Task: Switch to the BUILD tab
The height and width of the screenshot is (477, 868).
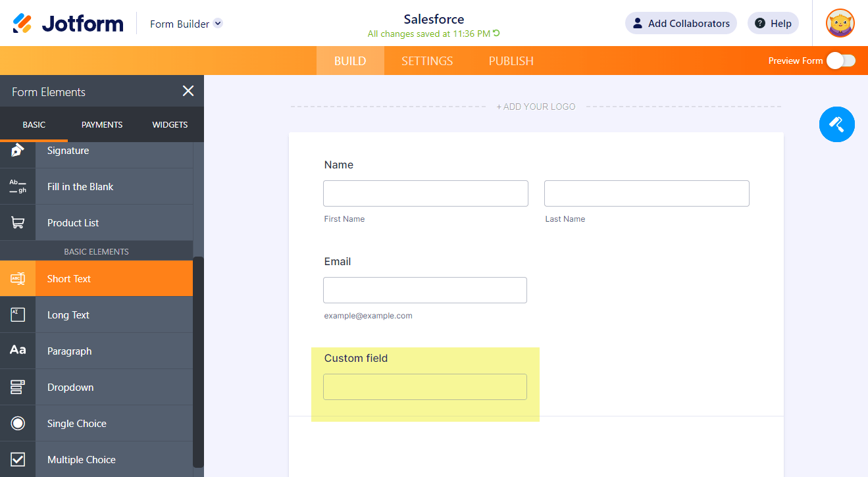Action: coord(350,61)
